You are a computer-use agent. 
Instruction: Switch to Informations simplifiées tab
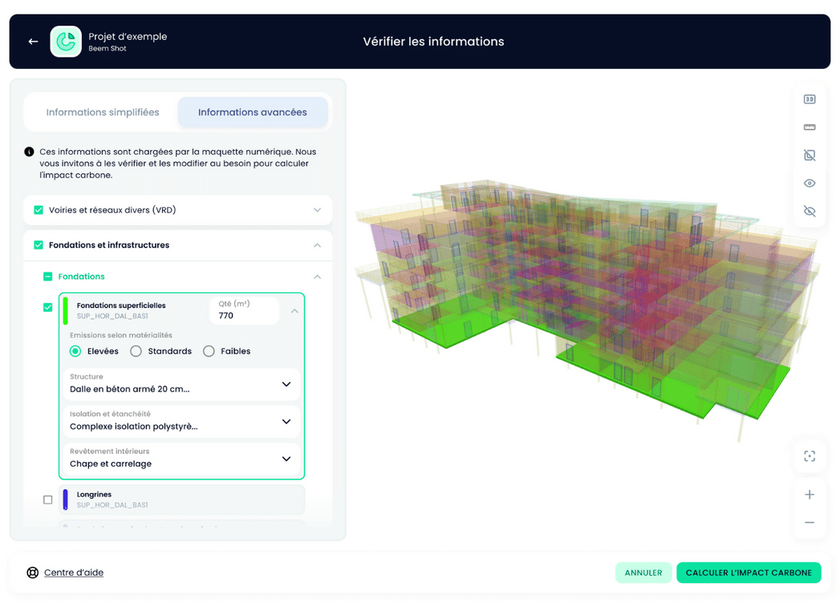(103, 113)
